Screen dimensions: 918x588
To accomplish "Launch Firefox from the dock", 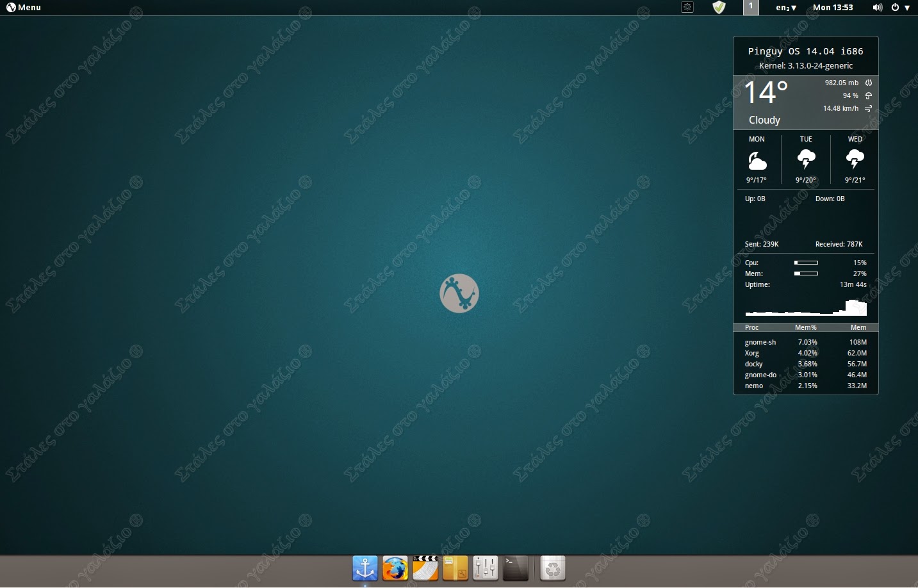I will [395, 568].
